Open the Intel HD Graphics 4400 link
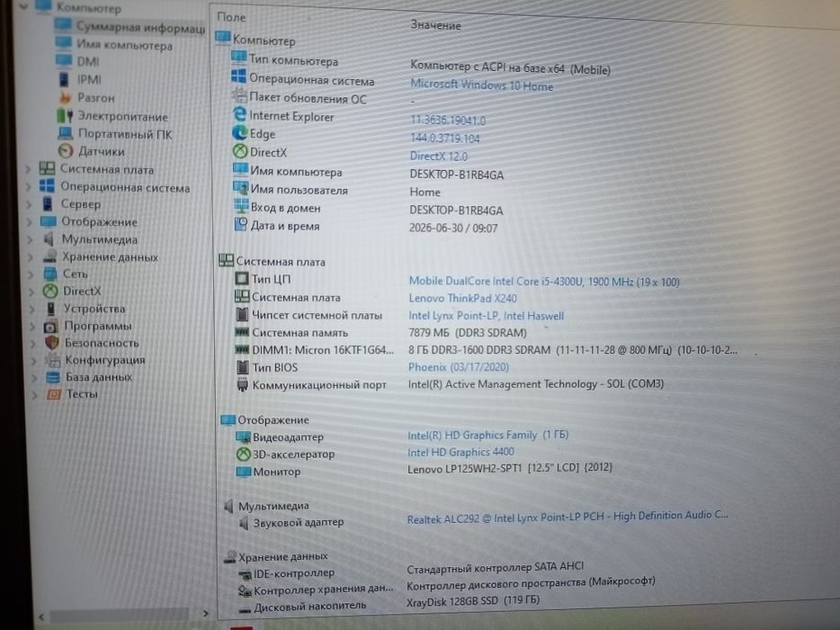Screen dimensions: 840x630 click(460, 452)
